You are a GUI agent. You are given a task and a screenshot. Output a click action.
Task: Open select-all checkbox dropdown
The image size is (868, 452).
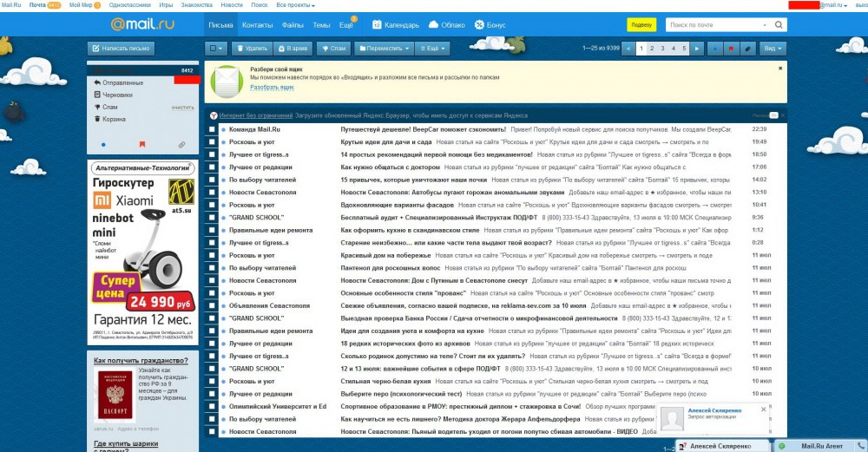pyautogui.click(x=216, y=49)
